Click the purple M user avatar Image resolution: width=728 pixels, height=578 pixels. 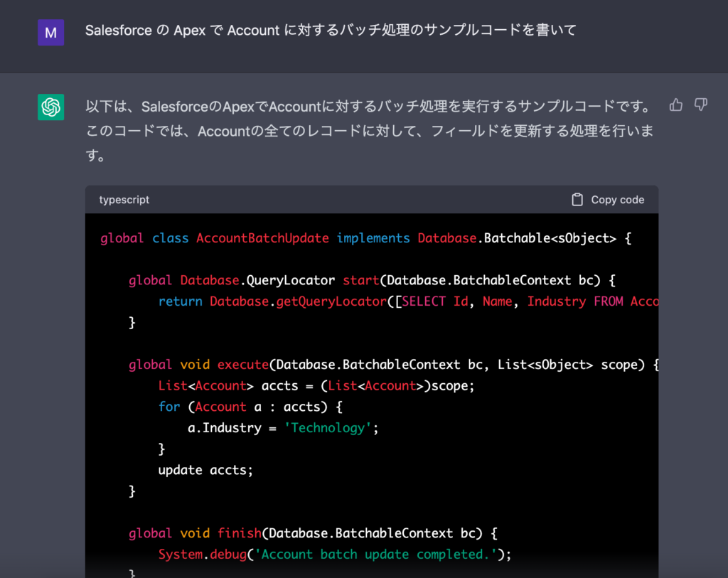tap(50, 32)
